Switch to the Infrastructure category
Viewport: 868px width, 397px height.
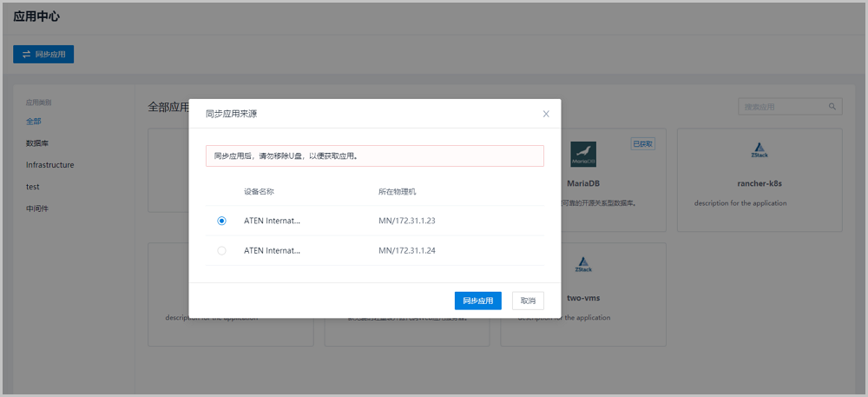(x=49, y=165)
